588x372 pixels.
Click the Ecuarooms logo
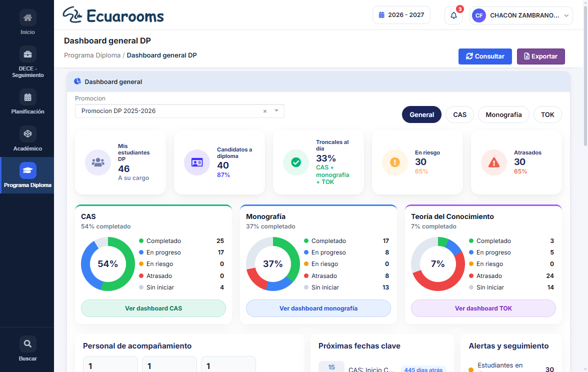[113, 15]
